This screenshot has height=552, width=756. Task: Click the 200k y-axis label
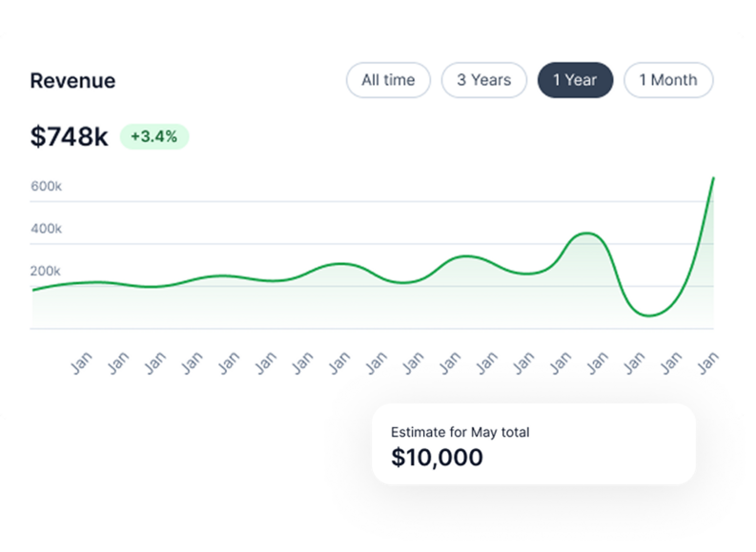click(46, 271)
